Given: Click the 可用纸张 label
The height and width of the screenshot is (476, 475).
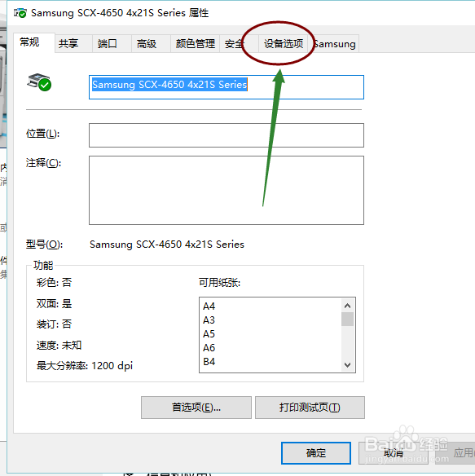Looking at the screenshot, I should [x=219, y=283].
